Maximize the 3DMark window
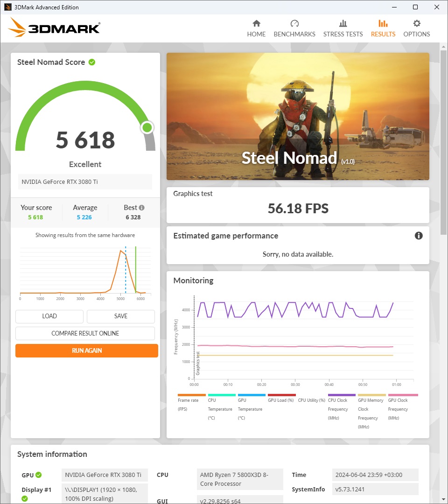Image resolution: width=448 pixels, height=504 pixels. tap(415, 7)
